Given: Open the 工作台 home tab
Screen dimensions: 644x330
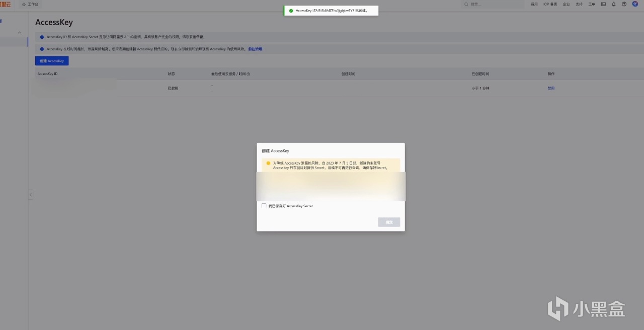Looking at the screenshot, I should (x=30, y=4).
